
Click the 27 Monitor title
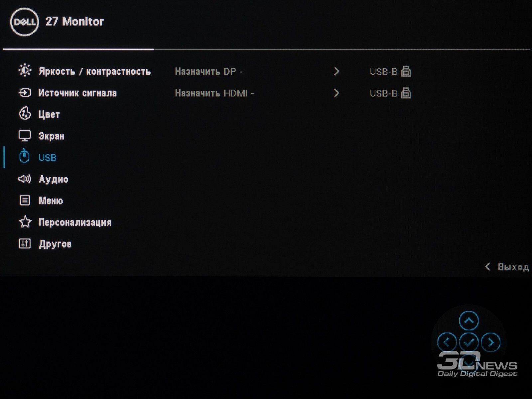[x=74, y=21]
